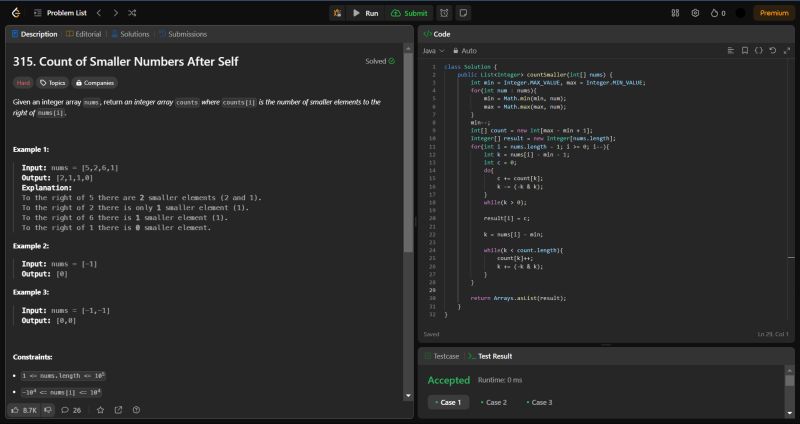Pick a random problem with shuffle icon
The image size is (800, 424).
click(132, 13)
